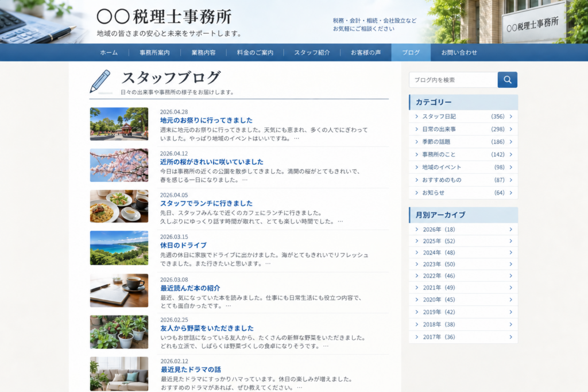Open the 2021年 (49) archive
The width and height of the screenshot is (588, 392).
pos(463,288)
